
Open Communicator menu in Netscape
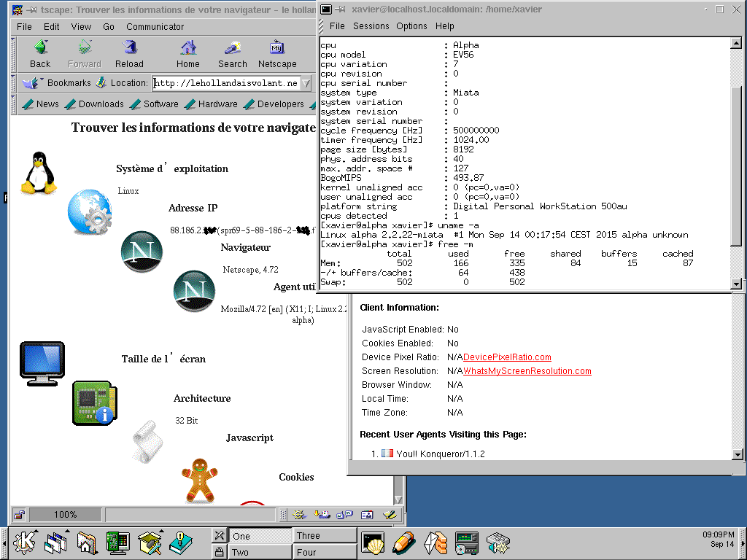point(155,27)
